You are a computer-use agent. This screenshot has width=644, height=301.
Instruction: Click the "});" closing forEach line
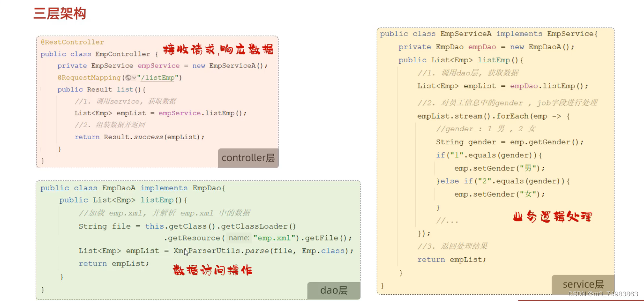coord(424,233)
